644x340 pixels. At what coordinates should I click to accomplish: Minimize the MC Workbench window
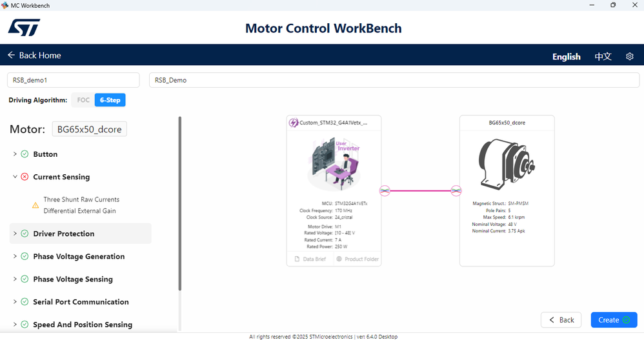click(592, 5)
